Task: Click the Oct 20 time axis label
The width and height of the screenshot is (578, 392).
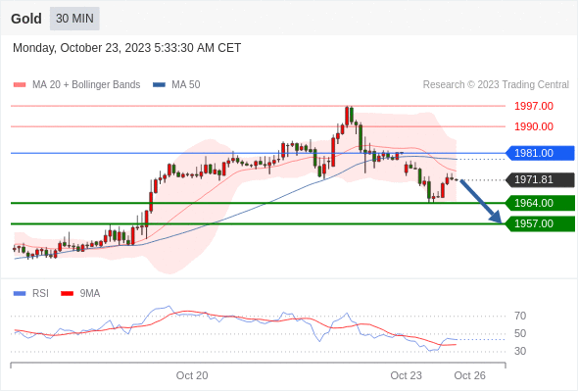Action: 192,375
